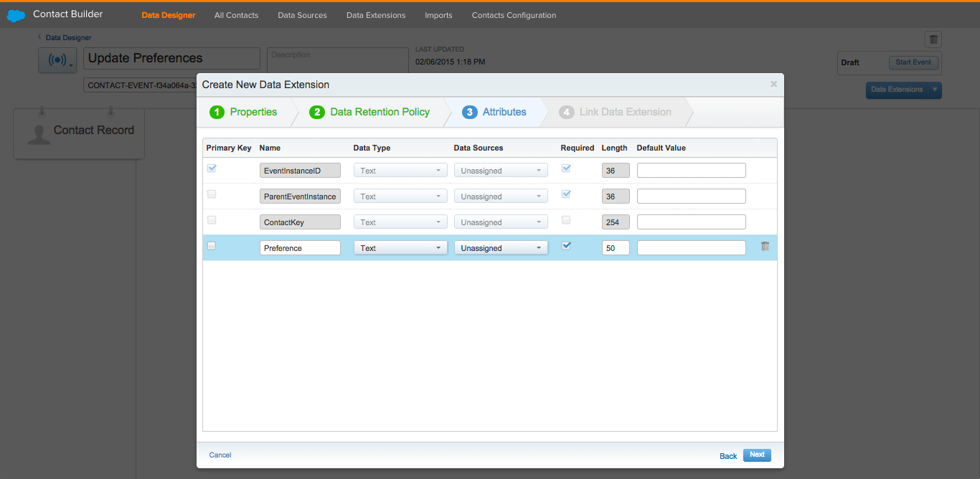Open Data Type dropdown for ContactKey
The height and width of the screenshot is (479, 980).
[400, 222]
